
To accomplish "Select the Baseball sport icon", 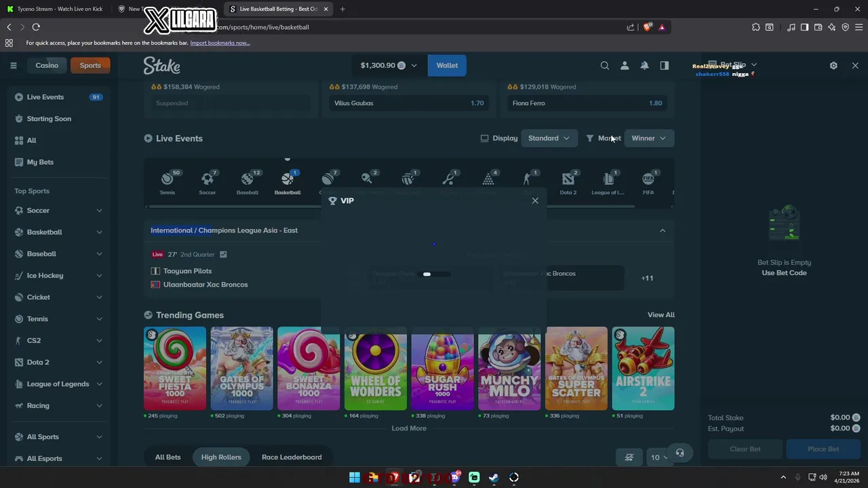I will point(247,183).
